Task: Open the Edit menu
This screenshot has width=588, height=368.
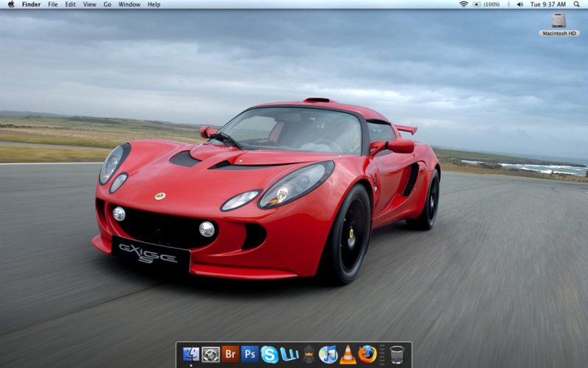Action: [x=70, y=4]
